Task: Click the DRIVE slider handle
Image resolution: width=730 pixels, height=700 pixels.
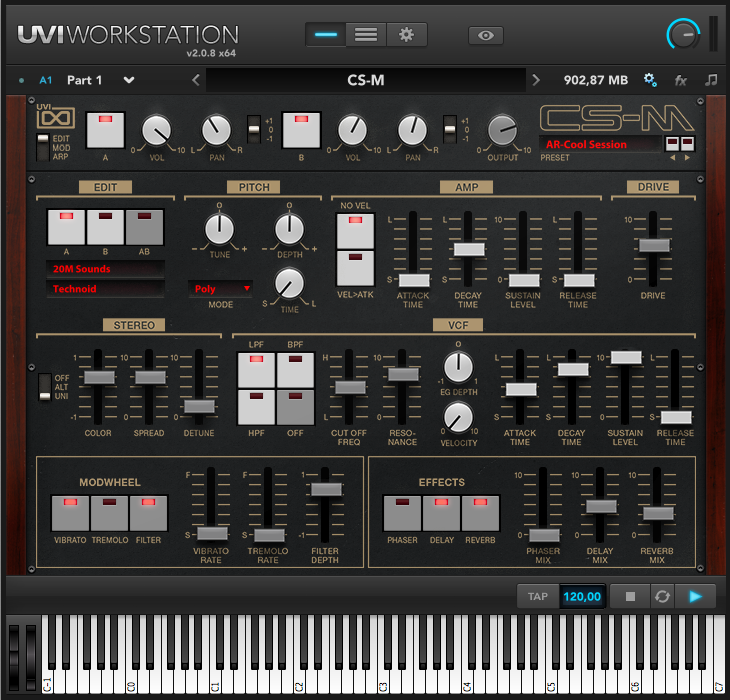Action: [x=654, y=245]
